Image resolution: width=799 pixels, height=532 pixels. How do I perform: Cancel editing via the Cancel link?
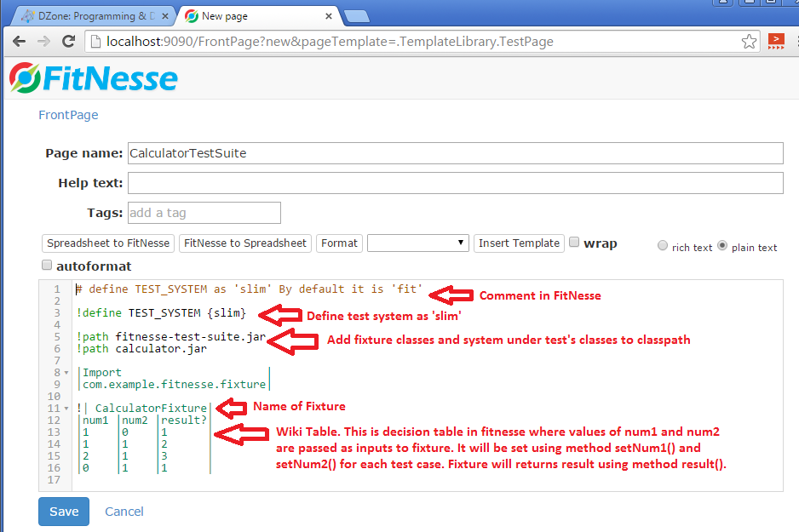click(x=124, y=512)
